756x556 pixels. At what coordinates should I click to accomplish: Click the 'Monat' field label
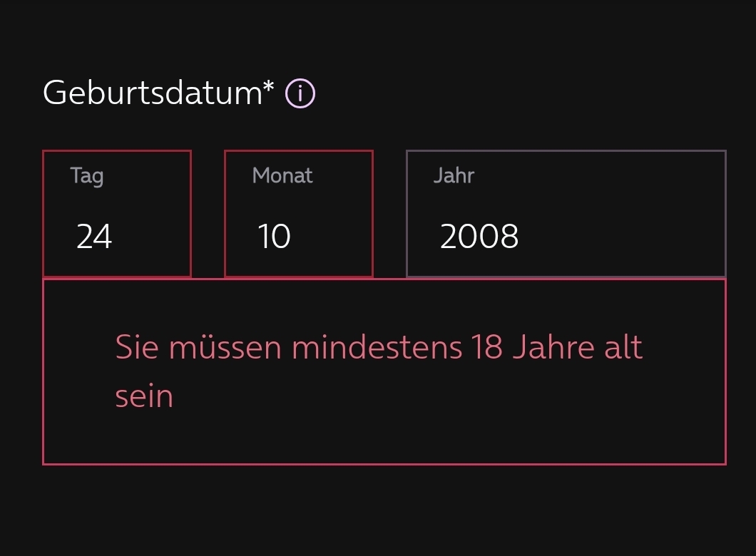(x=282, y=175)
